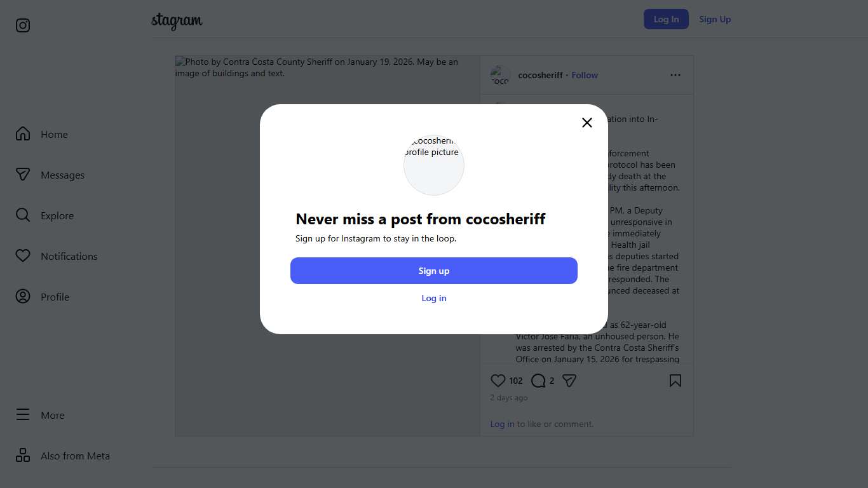
Task: Click Log in link inside the popup
Action: 434,298
